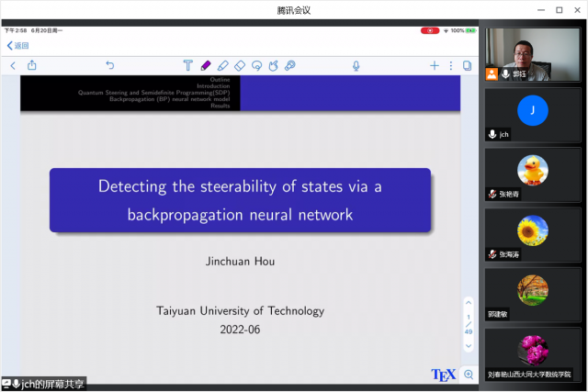Select the jch participant tile
The image size is (588, 392).
click(x=533, y=114)
